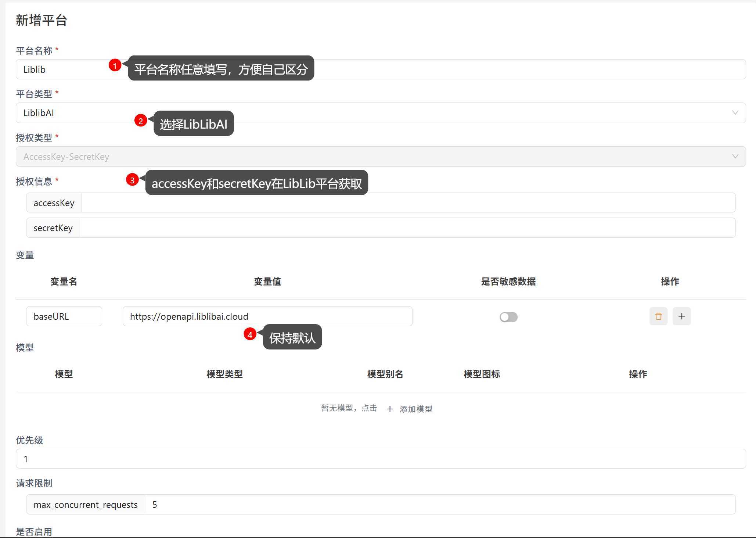Click the 模型类型 column header
Image resolution: width=756 pixels, height=538 pixels.
(224, 374)
